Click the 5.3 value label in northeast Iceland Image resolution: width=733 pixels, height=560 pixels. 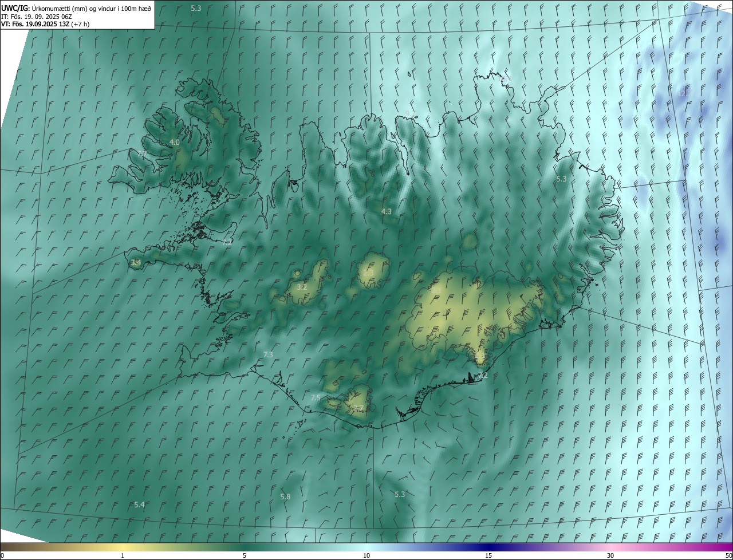point(561,179)
